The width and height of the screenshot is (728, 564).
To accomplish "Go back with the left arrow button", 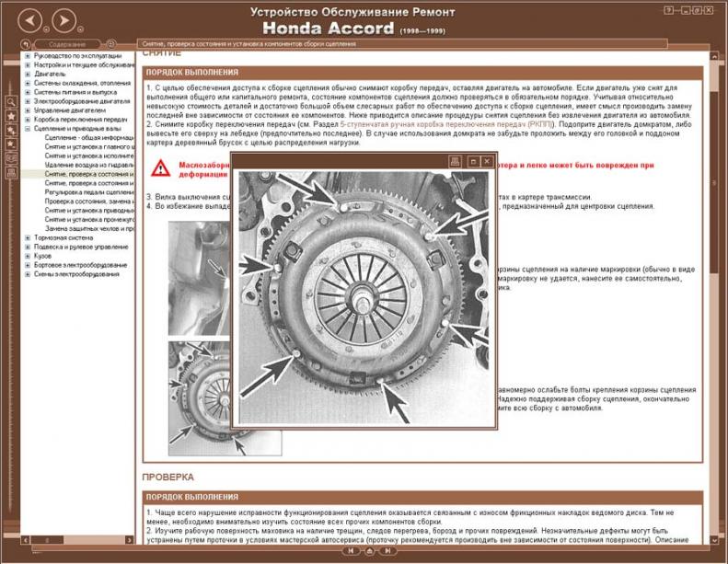I will (x=29, y=20).
